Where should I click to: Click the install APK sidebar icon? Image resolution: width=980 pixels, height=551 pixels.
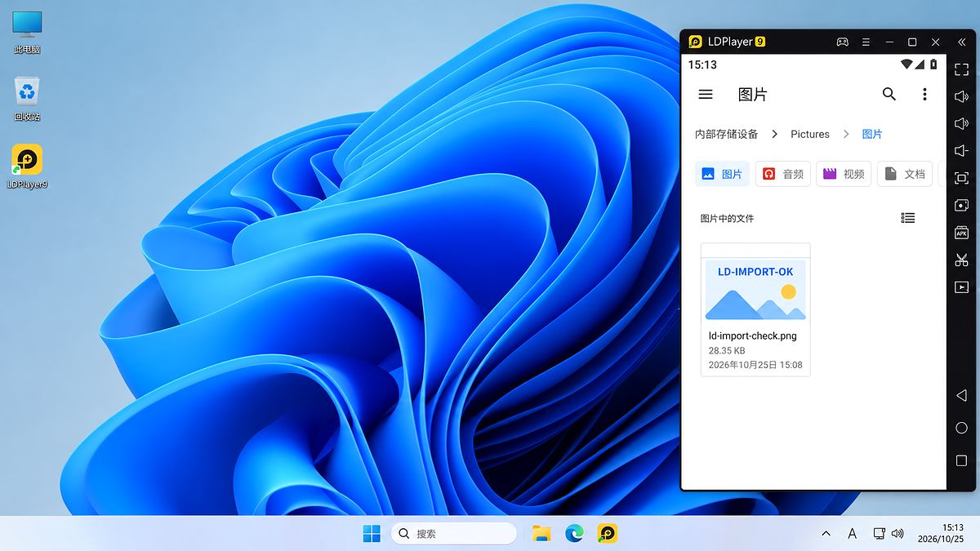[961, 233]
